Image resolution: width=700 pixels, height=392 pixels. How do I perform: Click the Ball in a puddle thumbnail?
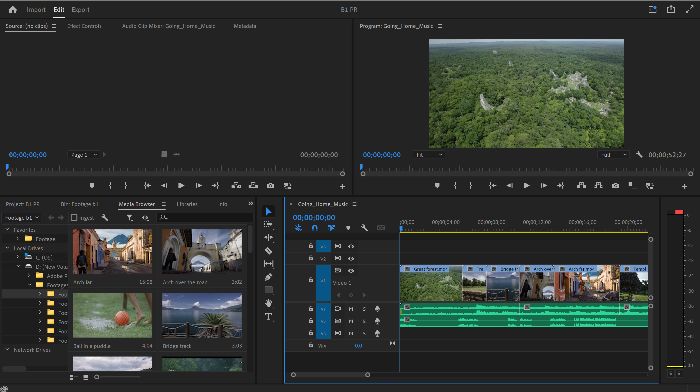[112, 315]
